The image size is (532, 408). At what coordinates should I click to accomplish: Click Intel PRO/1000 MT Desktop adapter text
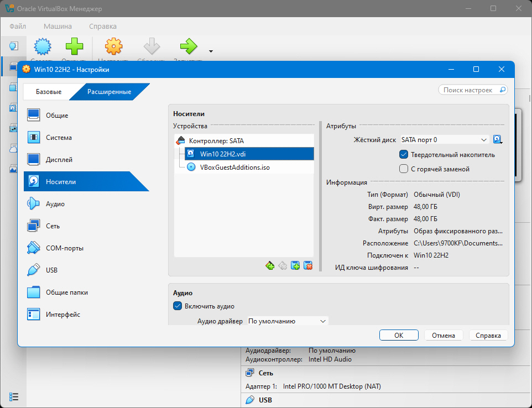332,386
